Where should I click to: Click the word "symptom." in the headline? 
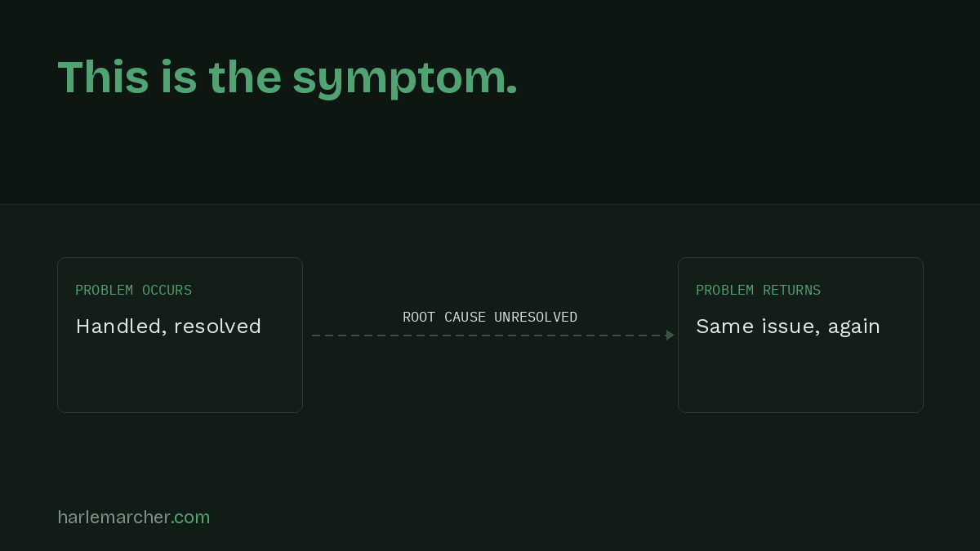(405, 79)
